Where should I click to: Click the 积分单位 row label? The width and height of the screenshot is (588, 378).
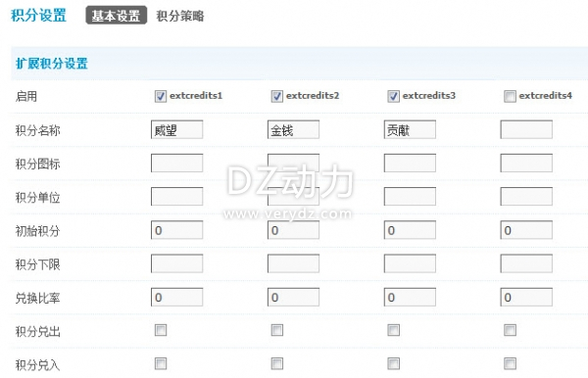pos(37,198)
